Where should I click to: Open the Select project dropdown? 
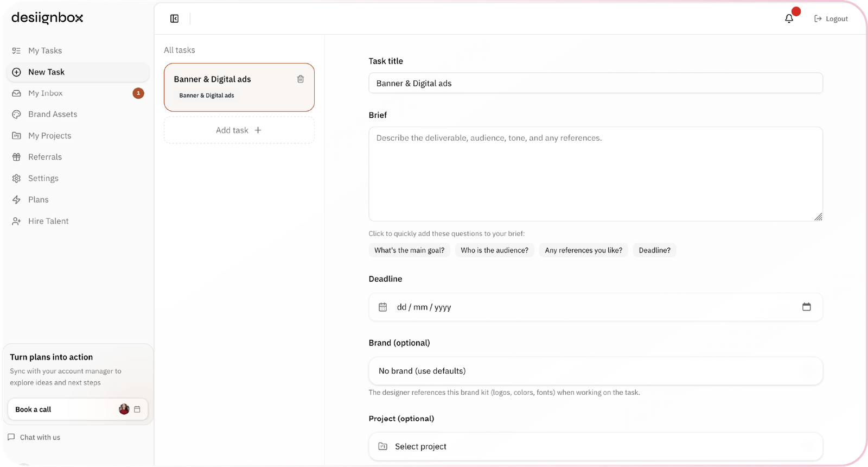pyautogui.click(x=596, y=446)
